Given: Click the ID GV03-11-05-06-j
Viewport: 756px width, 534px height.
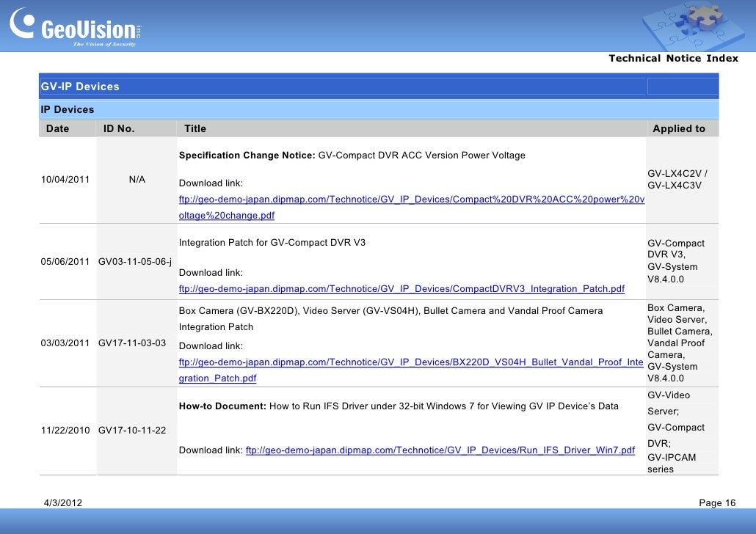Looking at the screenshot, I should pos(135,262).
